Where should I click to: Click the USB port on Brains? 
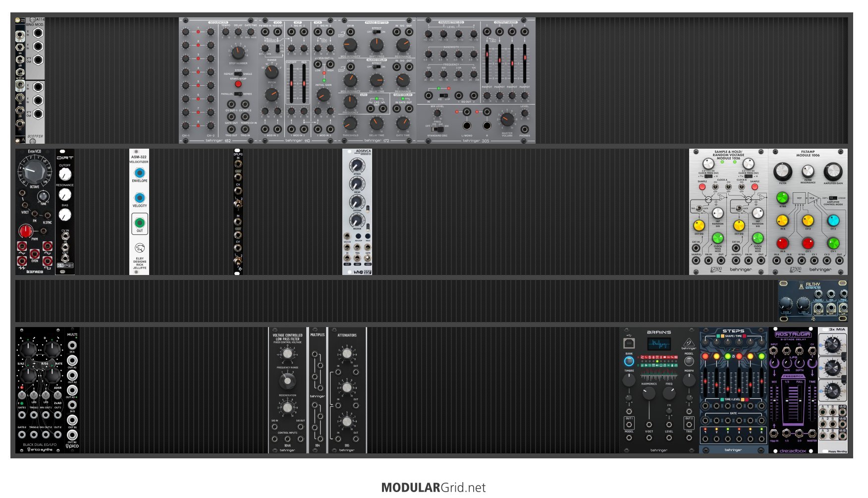[629, 342]
